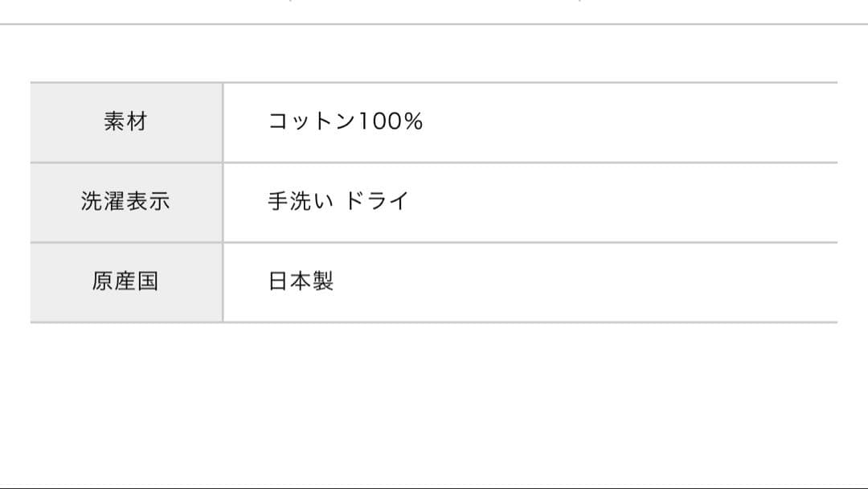Image resolution: width=868 pixels, height=489 pixels.
Task: Click the vertical divider right of 洗濯表示
Action: [x=223, y=202]
